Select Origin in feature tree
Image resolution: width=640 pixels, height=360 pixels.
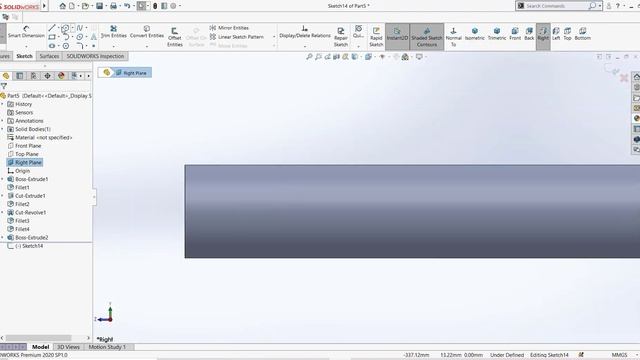pyautogui.click(x=19, y=171)
